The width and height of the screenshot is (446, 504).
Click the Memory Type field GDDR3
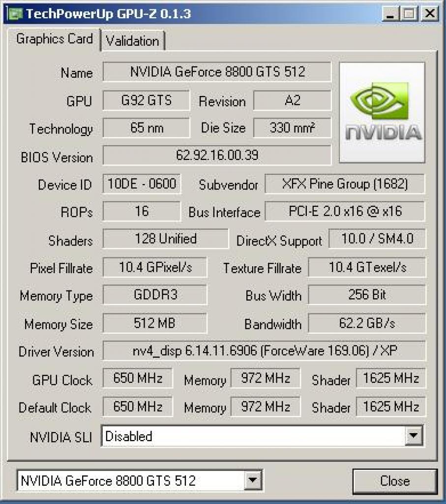(155, 295)
